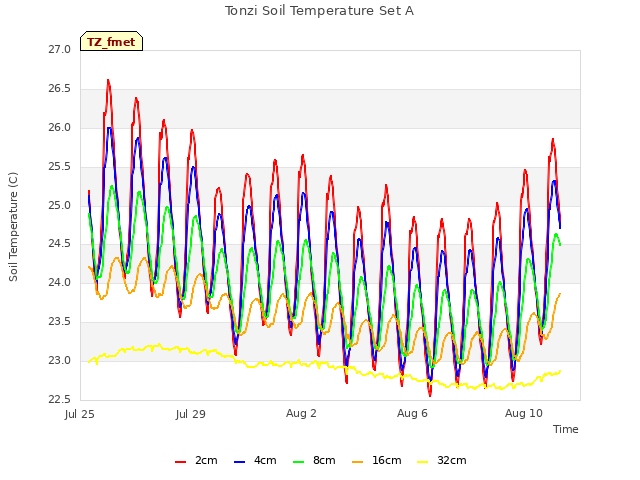Click the Time axis label
The height and width of the screenshot is (480, 640).
click(x=566, y=429)
